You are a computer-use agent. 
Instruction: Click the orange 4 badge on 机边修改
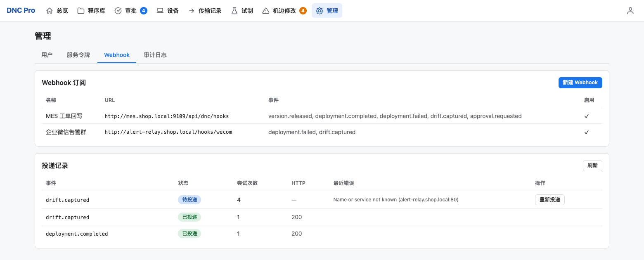(303, 11)
